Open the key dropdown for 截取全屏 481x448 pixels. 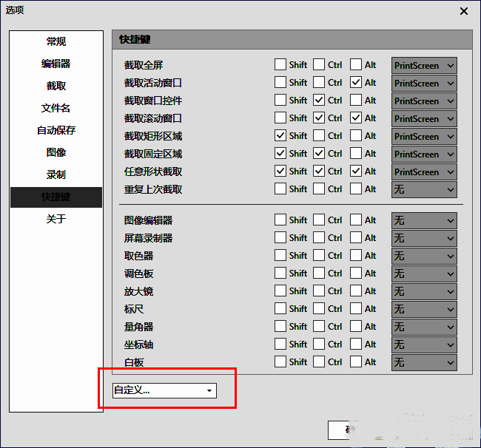(x=424, y=66)
